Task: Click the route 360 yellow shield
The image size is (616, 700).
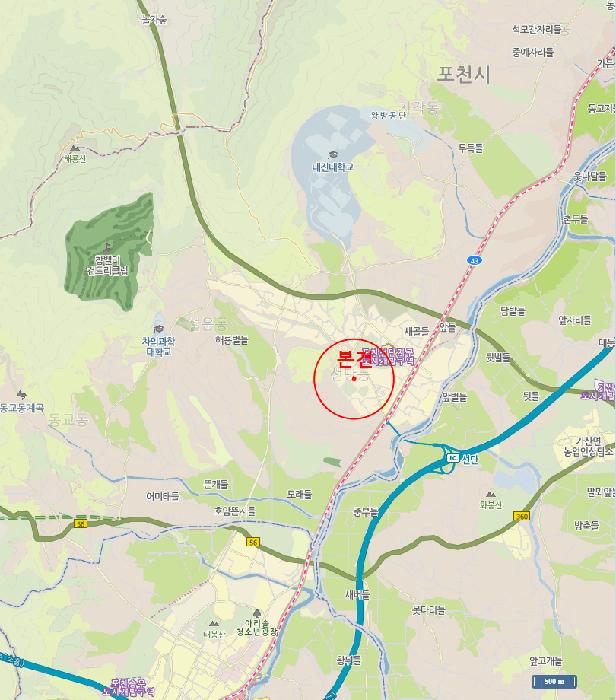Action: coord(521,516)
